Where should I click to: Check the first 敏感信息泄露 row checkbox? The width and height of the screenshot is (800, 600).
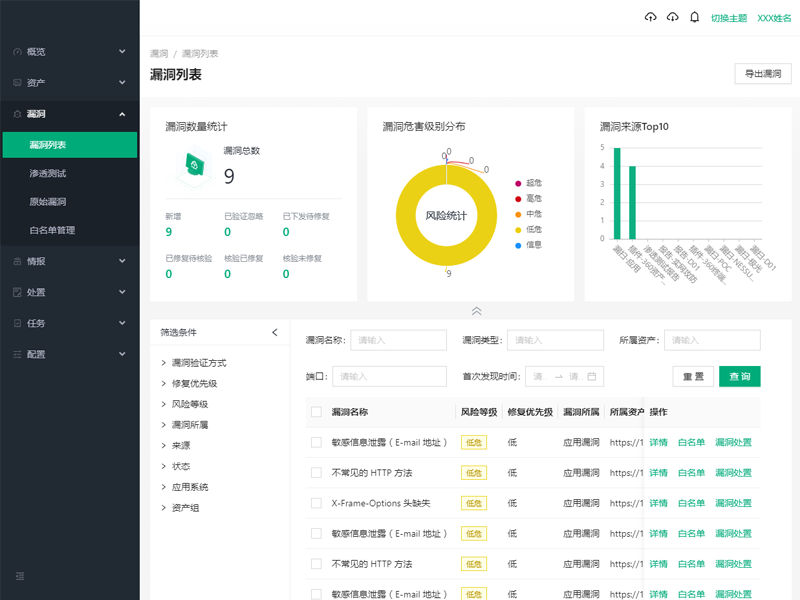[x=316, y=443]
